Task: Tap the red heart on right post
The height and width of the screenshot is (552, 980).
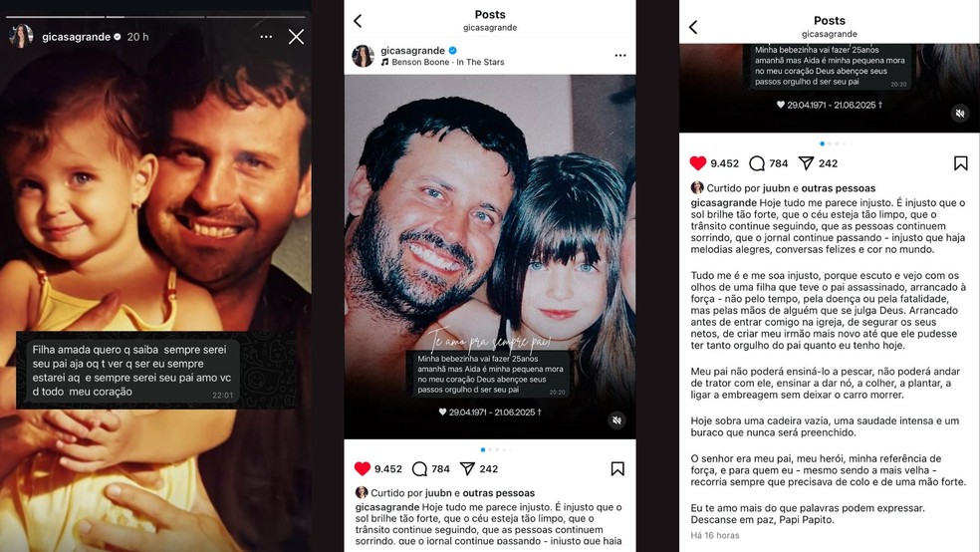Action: coord(698,163)
